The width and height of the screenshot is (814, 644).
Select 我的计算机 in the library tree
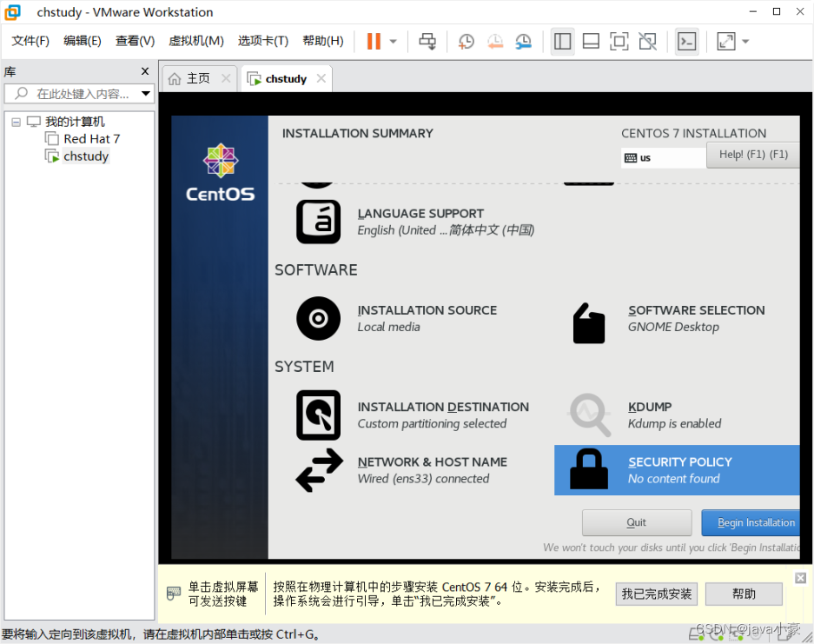pyautogui.click(x=75, y=122)
